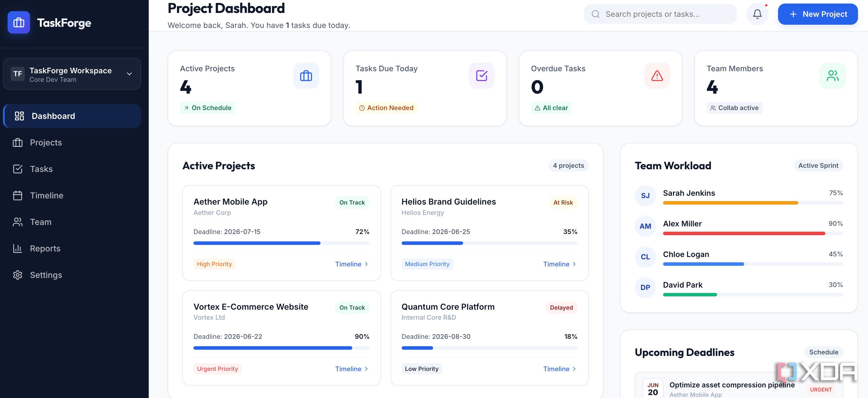868x398 pixels.
Task: Click the notification bell icon
Action: (x=757, y=14)
